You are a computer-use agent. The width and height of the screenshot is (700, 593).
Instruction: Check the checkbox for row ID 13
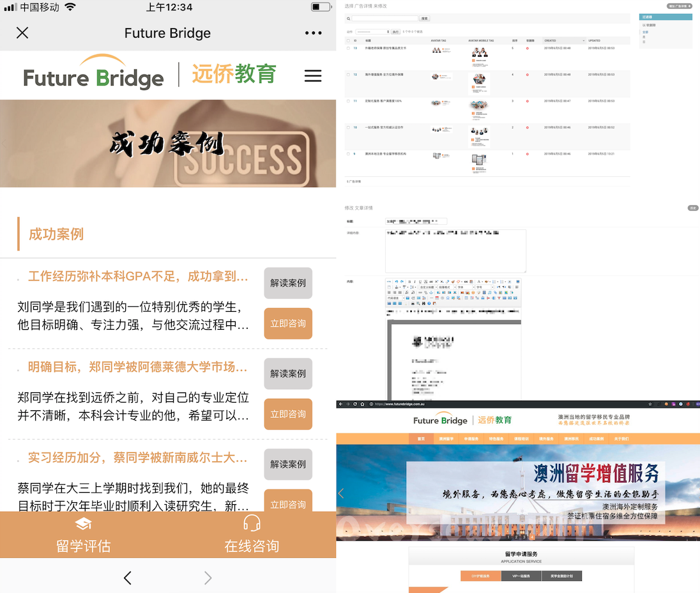(348, 48)
